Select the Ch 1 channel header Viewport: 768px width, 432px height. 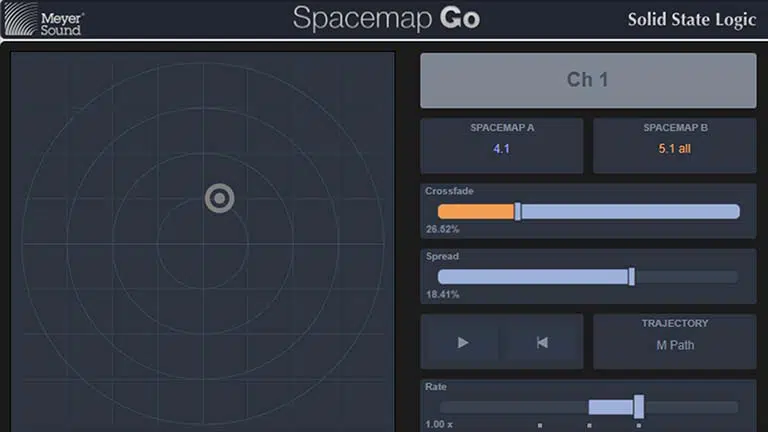point(588,80)
